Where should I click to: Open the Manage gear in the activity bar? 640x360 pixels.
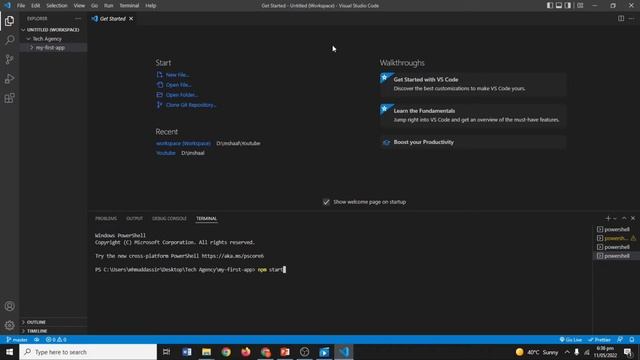[9, 325]
